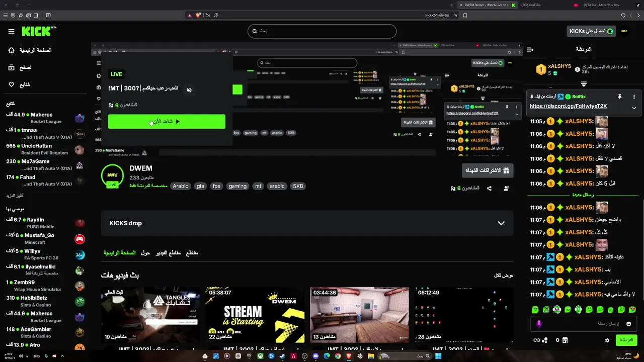This screenshot has width=644, height=362.
Task: Open Fahad channel in sidebar
Action: coord(45,180)
